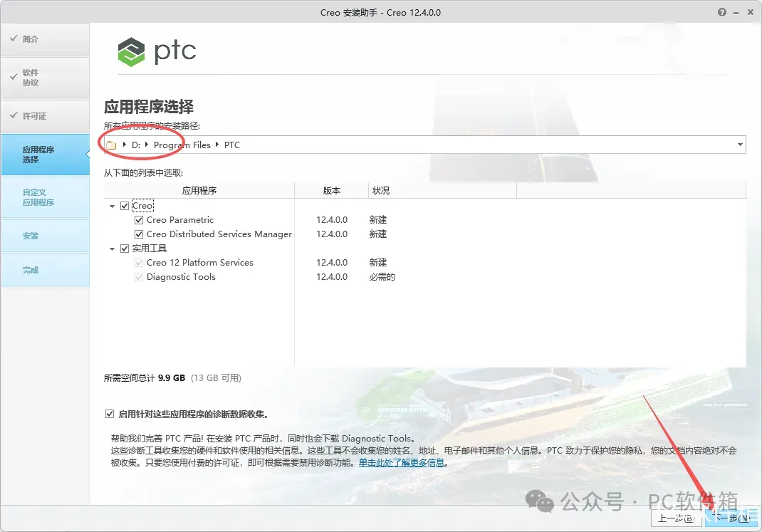Click the 必需的 status of Diagnostic Tools
Viewport: 762px width, 532px height.
click(382, 277)
